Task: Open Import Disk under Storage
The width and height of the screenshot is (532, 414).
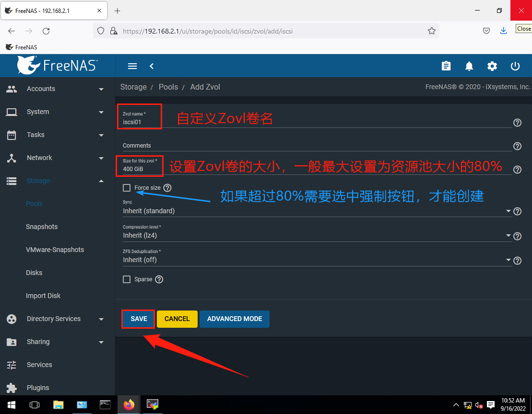Action: point(43,296)
